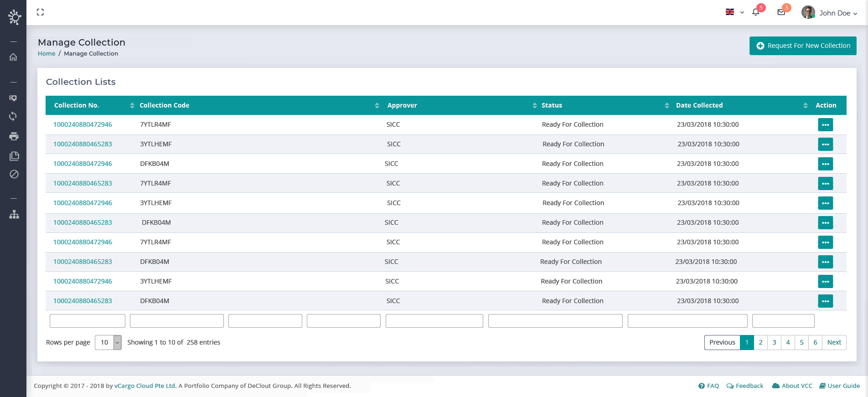Viewport: 868px width, 397px height.
Task: Open the printer icon in sidebar
Action: click(x=14, y=136)
